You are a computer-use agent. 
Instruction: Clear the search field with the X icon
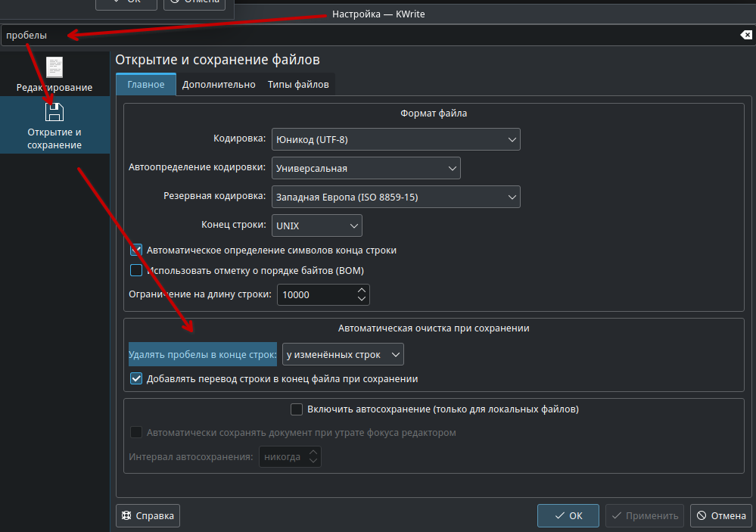point(746,35)
